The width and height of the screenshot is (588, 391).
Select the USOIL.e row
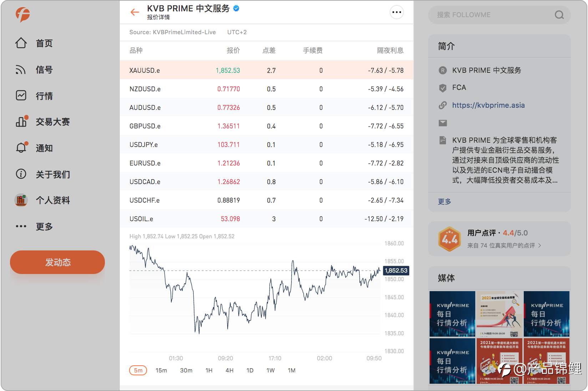point(266,218)
